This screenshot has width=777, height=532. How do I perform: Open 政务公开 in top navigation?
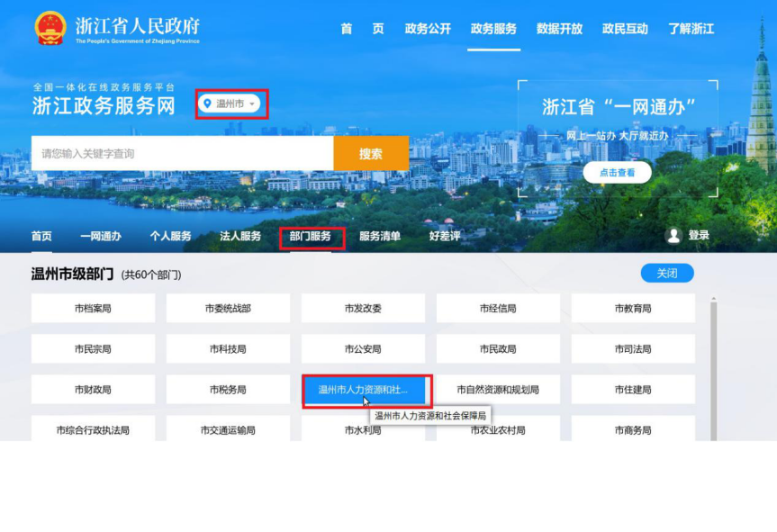click(x=428, y=29)
